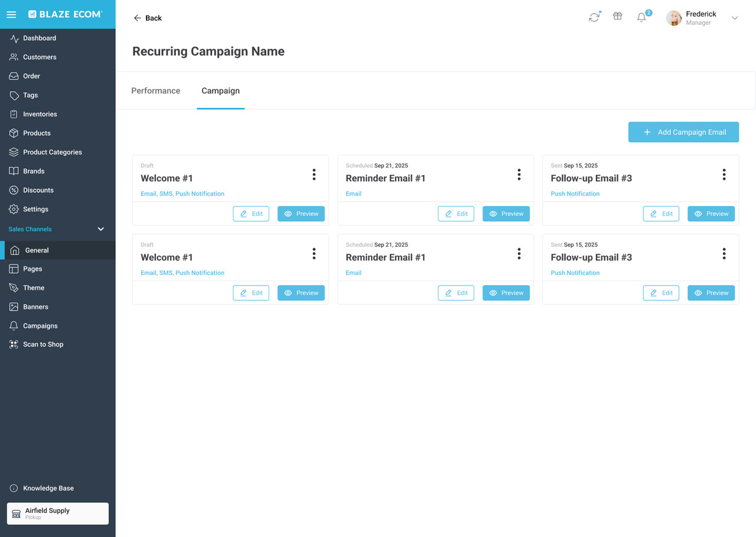
Task: Click the "Recurring Campaign Name" heading
Action: pos(208,51)
